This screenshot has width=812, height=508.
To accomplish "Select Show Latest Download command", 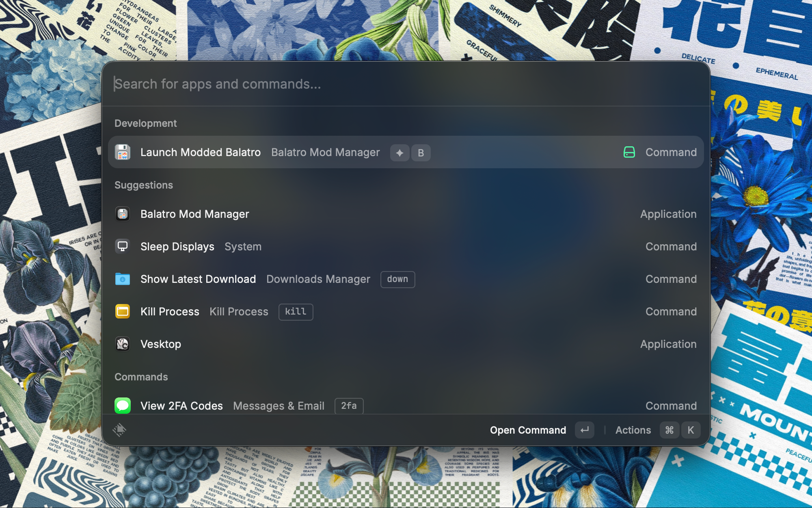I will tap(406, 279).
